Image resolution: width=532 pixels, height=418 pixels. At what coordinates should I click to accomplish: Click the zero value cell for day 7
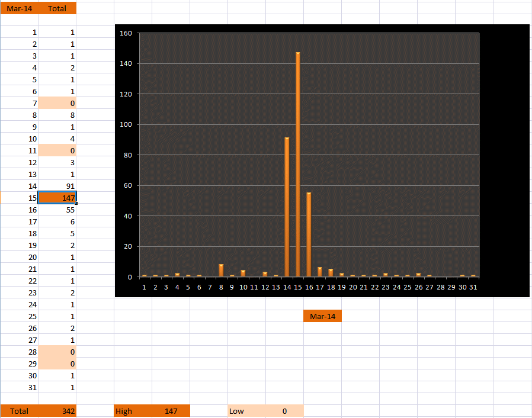pyautogui.click(x=57, y=103)
